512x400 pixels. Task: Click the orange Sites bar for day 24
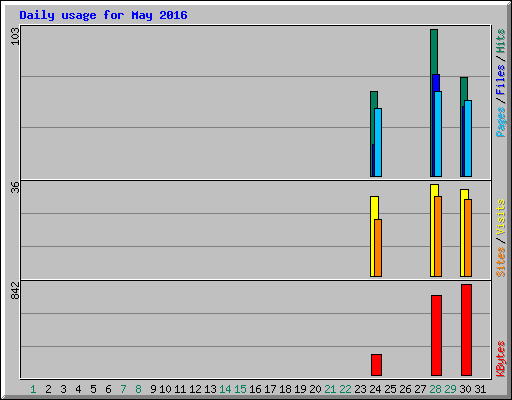point(378,248)
